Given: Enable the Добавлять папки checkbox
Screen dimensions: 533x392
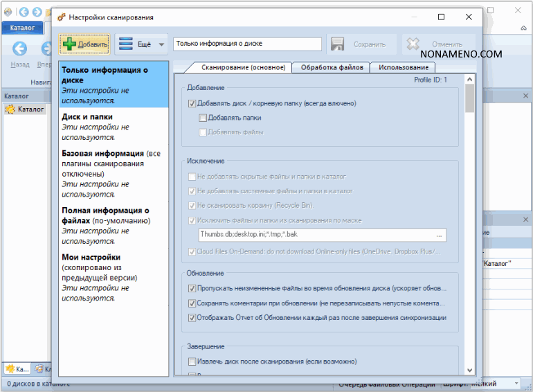Looking at the screenshot, I should [203, 118].
